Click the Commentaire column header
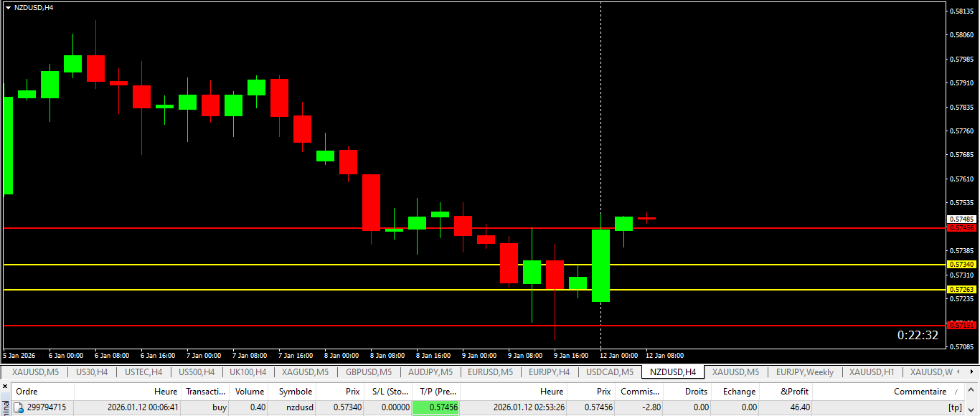This screenshot has width=980, height=416. point(889,392)
